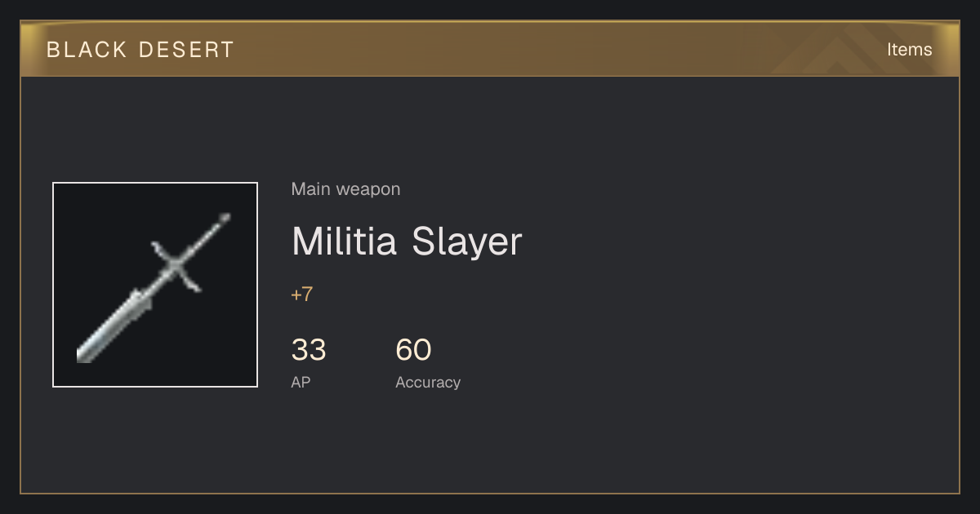Click the gold header banner background
The image size is (980, 514).
coord(490,49)
